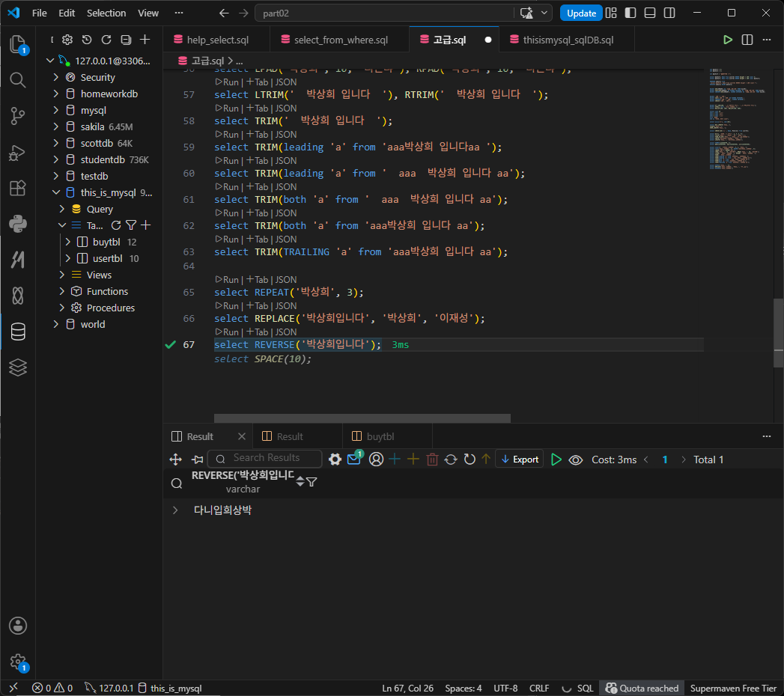This screenshot has width=784, height=696.
Task: Open the Explorer view in activity bar
Action: tap(18, 44)
